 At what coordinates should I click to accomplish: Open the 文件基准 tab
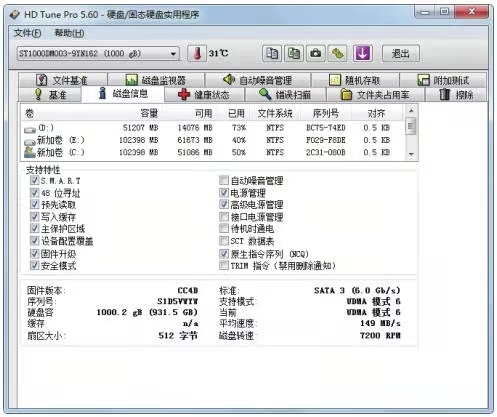coord(63,80)
